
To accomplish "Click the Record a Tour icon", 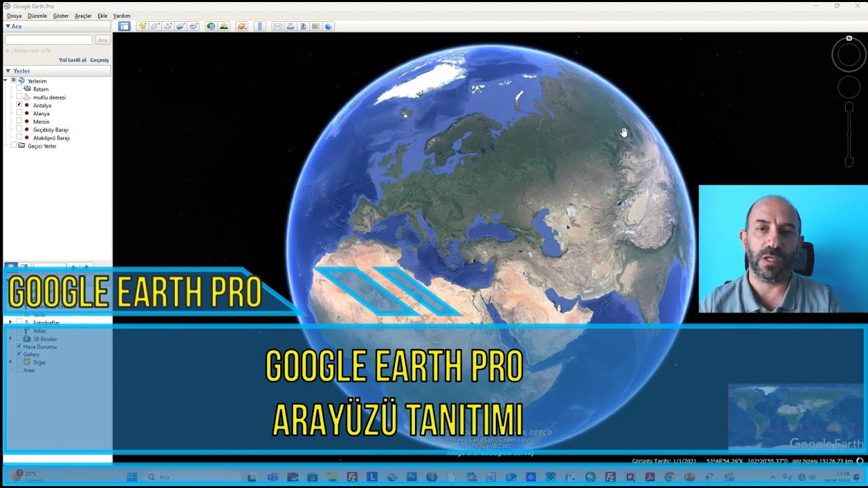I will (x=193, y=26).
